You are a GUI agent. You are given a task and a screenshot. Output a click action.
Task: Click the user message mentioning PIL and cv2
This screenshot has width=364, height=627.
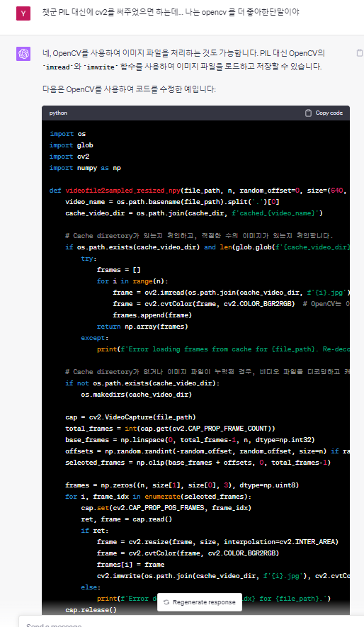click(171, 12)
